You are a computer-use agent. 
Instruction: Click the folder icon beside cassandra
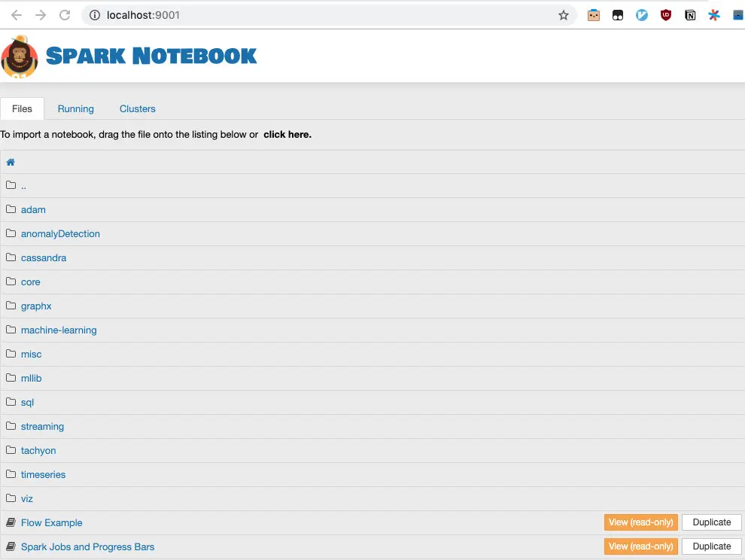[x=11, y=257]
